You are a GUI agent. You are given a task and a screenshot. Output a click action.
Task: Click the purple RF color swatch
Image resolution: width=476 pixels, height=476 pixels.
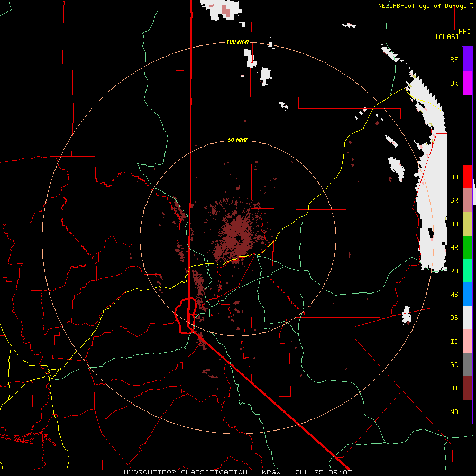point(467,59)
